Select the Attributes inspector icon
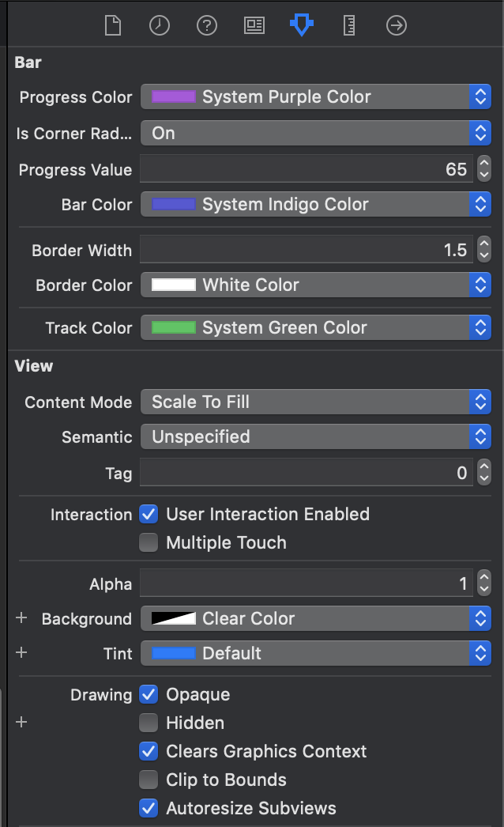 [x=301, y=25]
